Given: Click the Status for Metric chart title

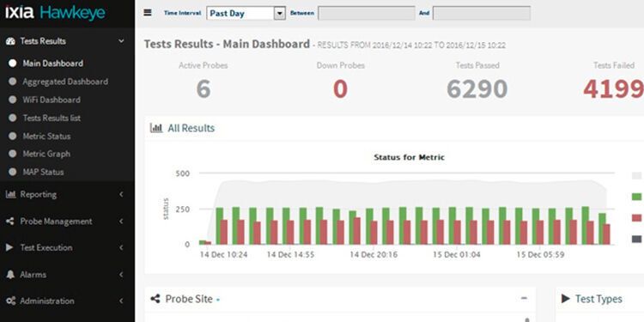Looking at the screenshot, I should pos(409,157).
